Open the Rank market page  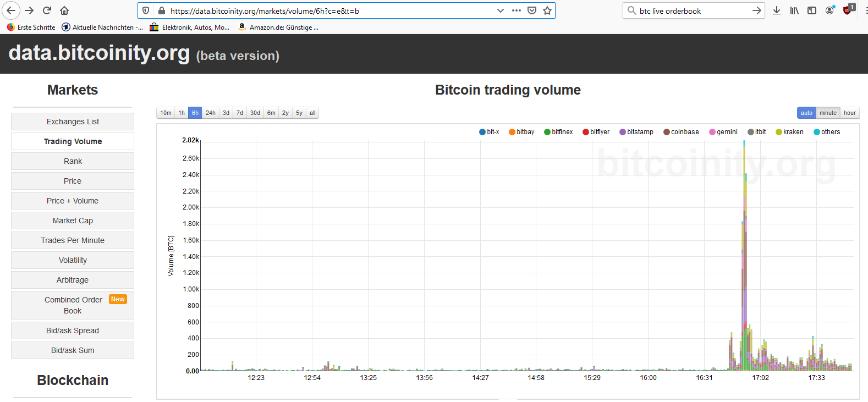[x=73, y=161]
